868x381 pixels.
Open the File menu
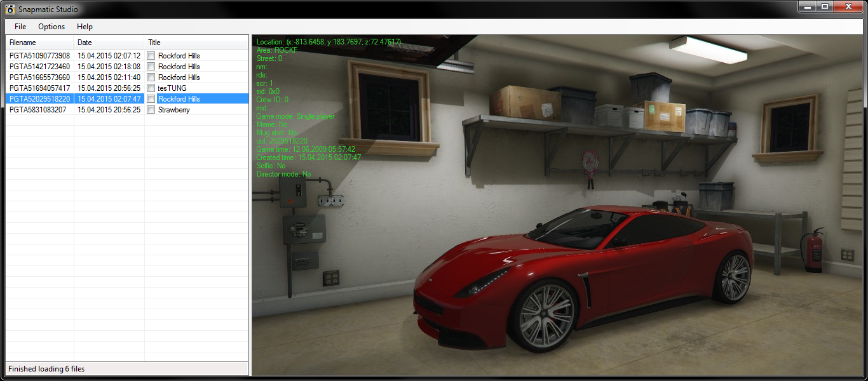tap(20, 27)
